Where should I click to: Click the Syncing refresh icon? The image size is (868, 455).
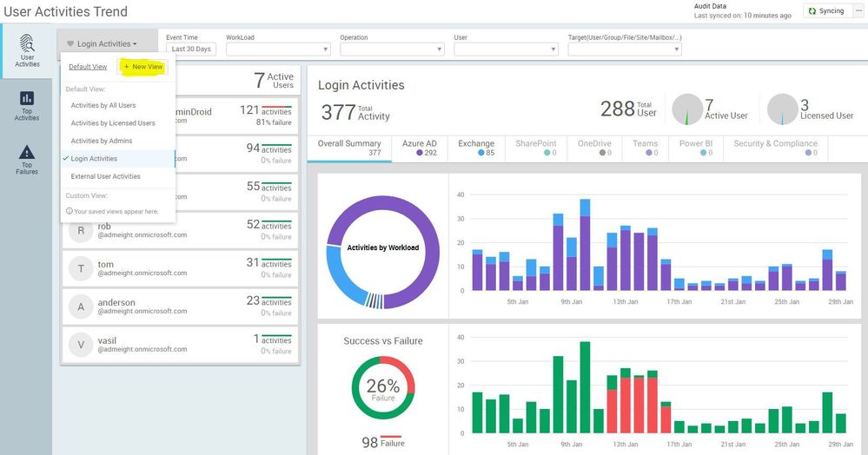[812, 11]
